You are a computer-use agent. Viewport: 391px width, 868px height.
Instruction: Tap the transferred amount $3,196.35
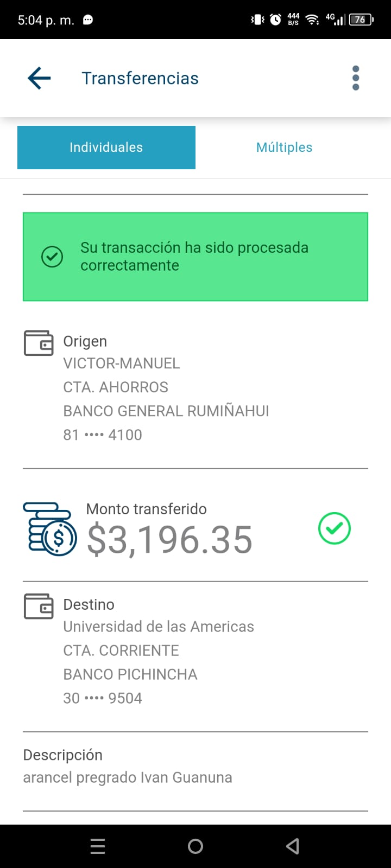click(x=169, y=540)
